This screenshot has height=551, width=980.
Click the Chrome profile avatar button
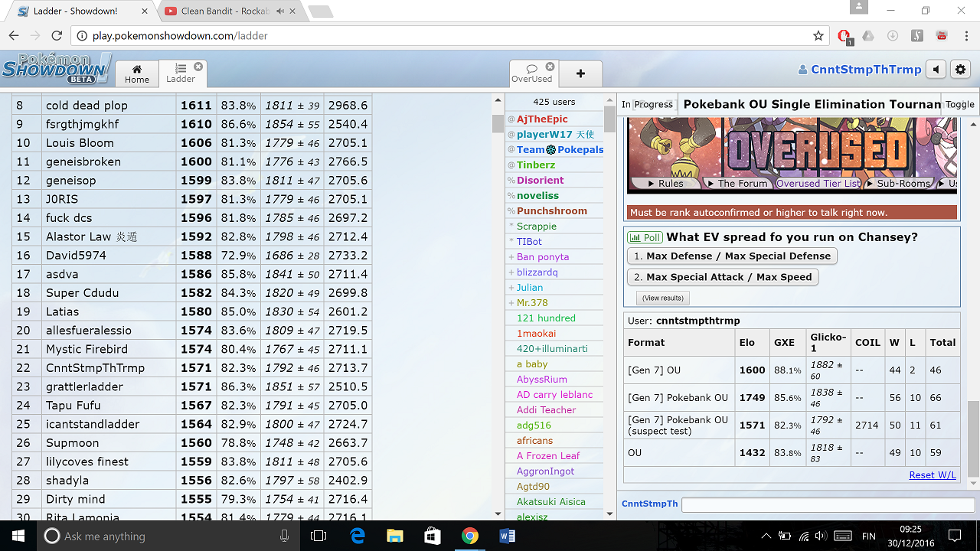[x=860, y=8]
